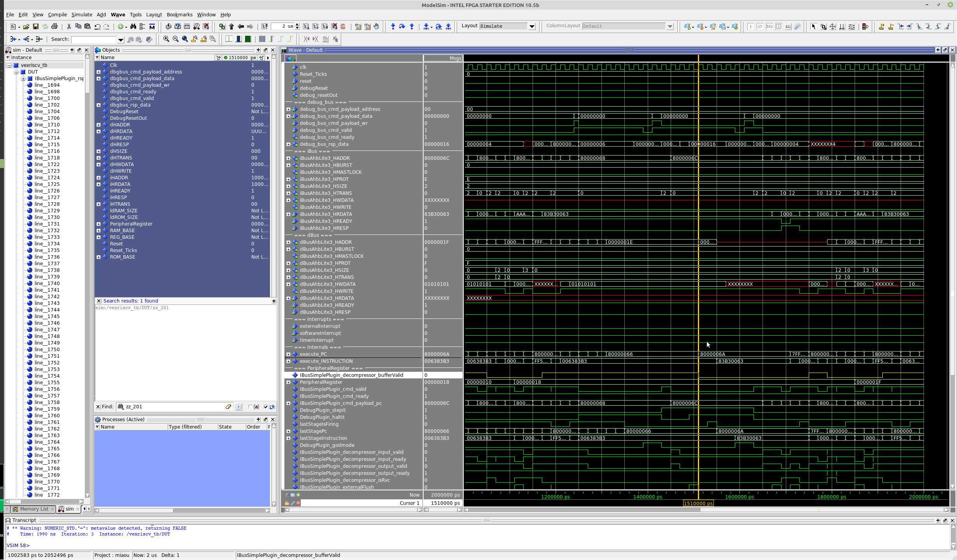Viewport: 957px width, 560px height.
Task: Click the add (+) button on Processes panel
Action: pyautogui.click(x=258, y=419)
